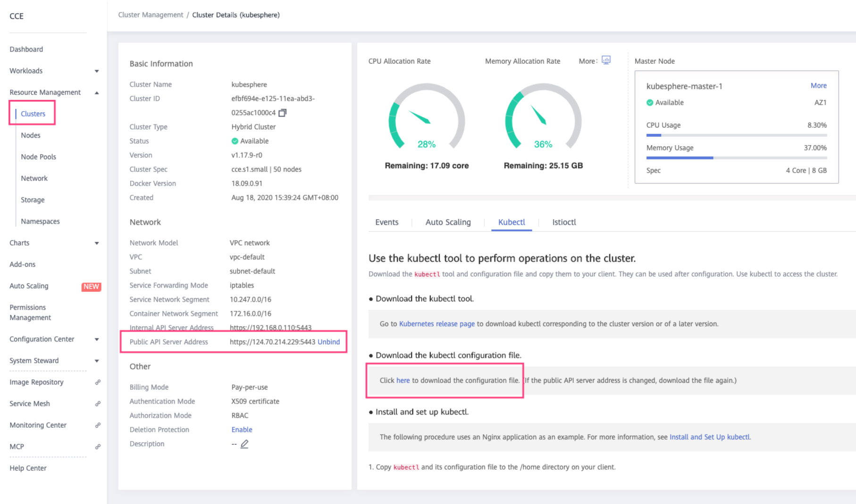Collapse the Resource Management section
Viewport: 856px width, 504px height.
[x=97, y=93]
